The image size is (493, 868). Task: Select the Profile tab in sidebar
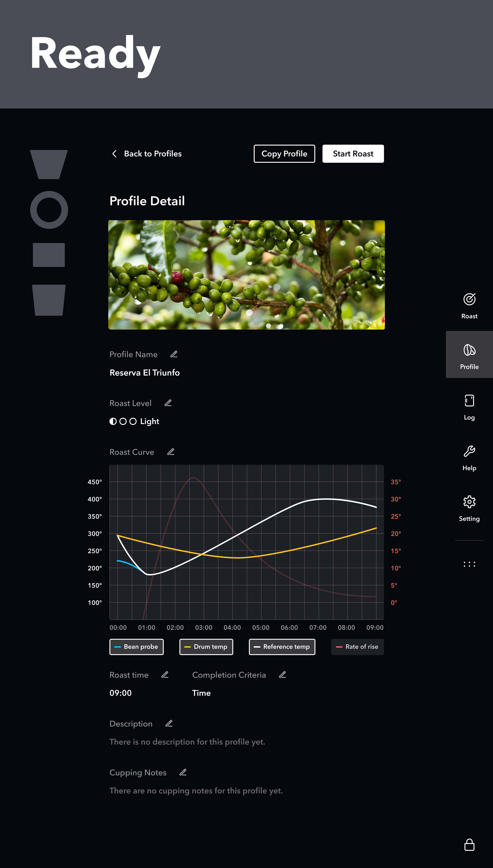[469, 355]
